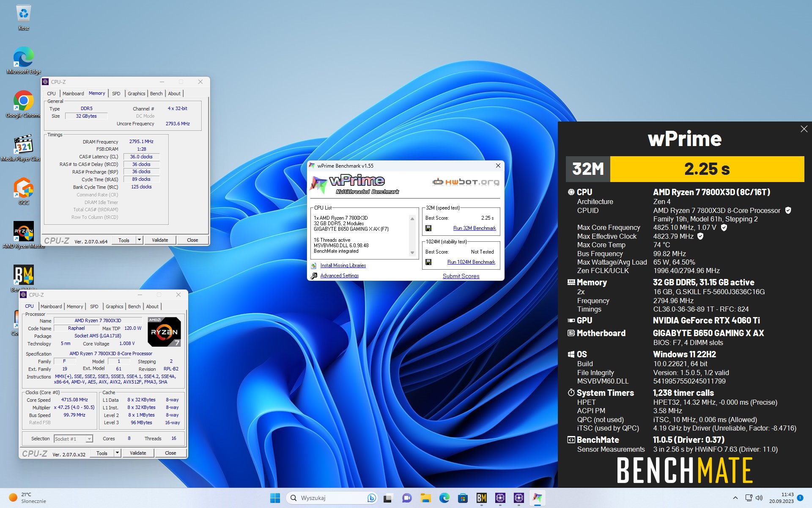Close the wPrime Benchmark v1.55 window

point(498,166)
